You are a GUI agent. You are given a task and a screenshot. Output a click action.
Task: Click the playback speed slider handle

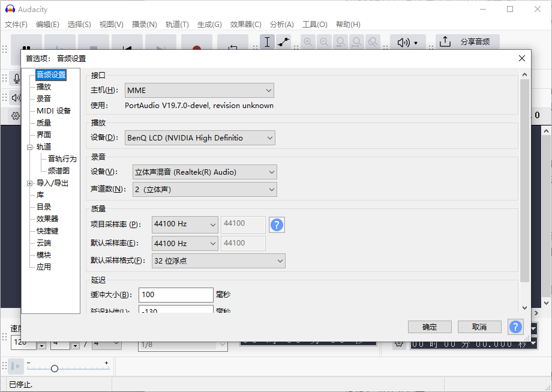[55, 369]
